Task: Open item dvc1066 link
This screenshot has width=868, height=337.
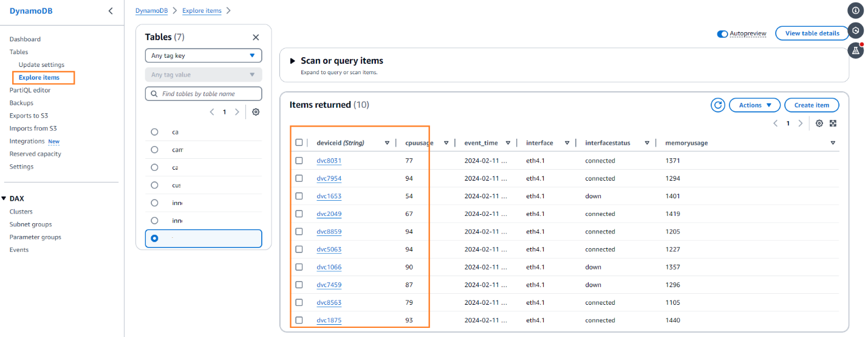Action: pyautogui.click(x=329, y=267)
